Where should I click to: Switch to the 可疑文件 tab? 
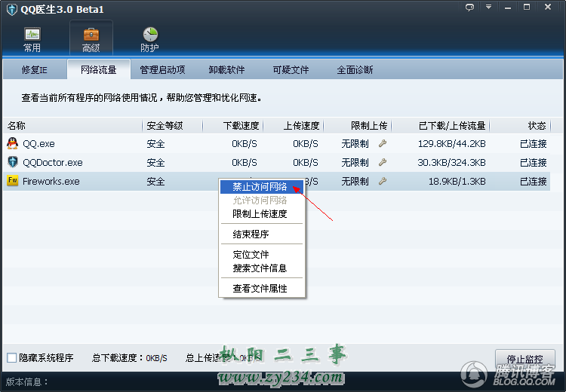coord(291,69)
